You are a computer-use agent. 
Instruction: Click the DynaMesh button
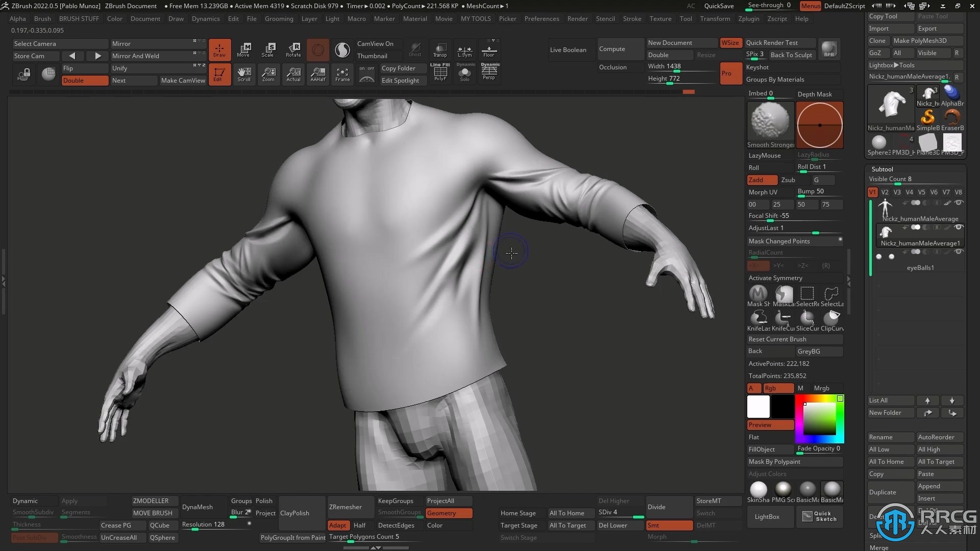[x=203, y=507]
